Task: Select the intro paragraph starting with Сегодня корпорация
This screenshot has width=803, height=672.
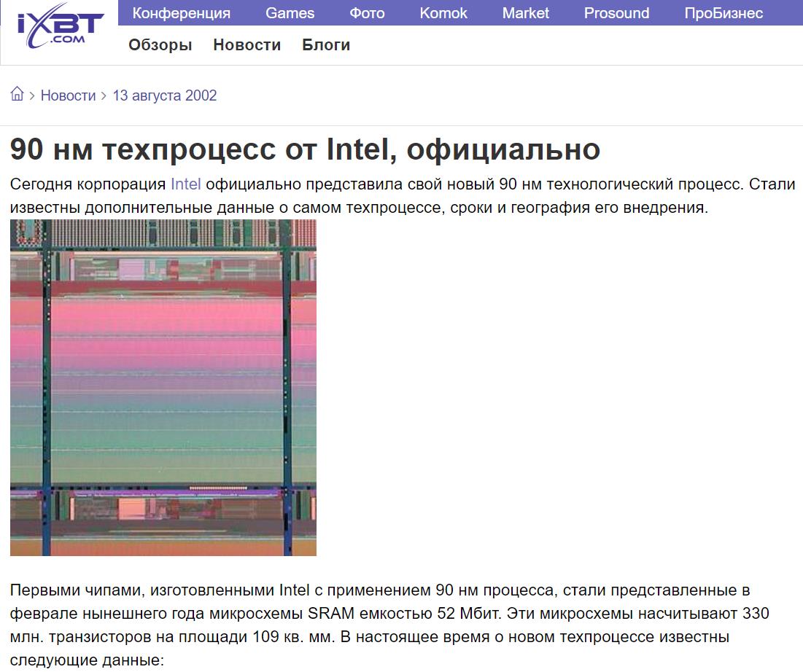Action: click(403, 195)
